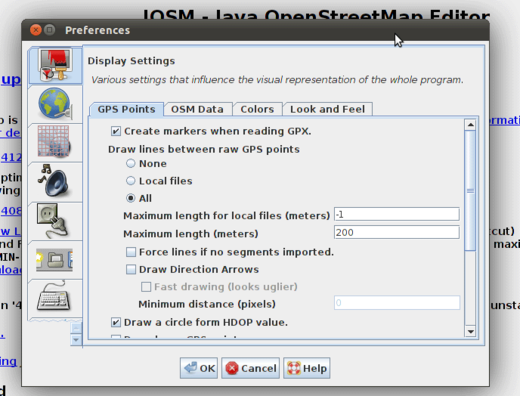The height and width of the screenshot is (396, 520).
Task: Toggle Draw a circle form HDOP value
Action: coord(116,322)
